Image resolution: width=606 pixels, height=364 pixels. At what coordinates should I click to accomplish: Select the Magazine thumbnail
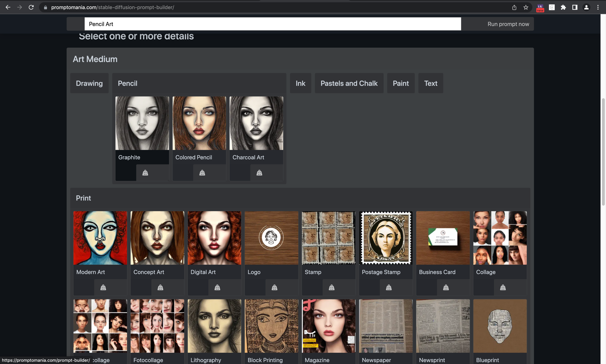[329, 326]
